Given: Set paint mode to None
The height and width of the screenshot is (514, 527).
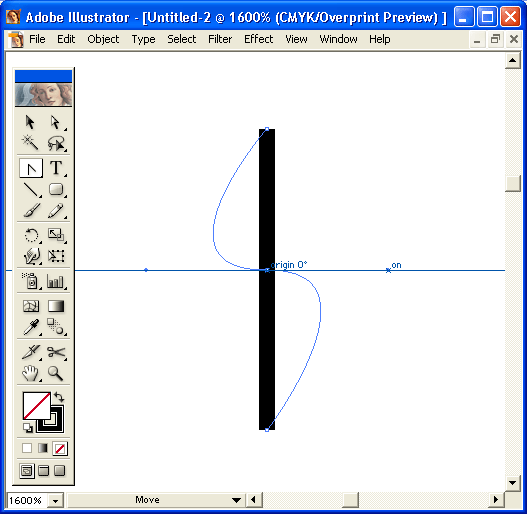Looking at the screenshot, I should click(x=60, y=448).
